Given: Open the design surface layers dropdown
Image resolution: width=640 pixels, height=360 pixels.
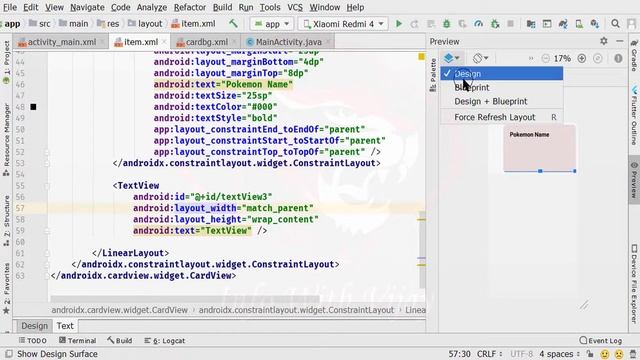Looking at the screenshot, I should coord(451,58).
